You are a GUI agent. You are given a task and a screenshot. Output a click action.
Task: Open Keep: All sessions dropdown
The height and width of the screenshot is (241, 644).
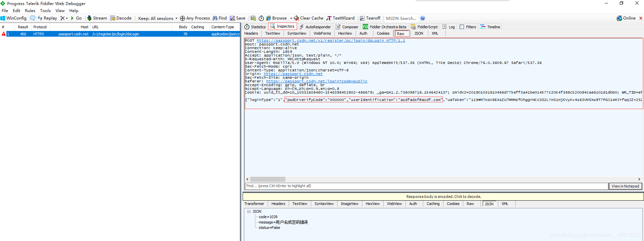[x=157, y=18]
